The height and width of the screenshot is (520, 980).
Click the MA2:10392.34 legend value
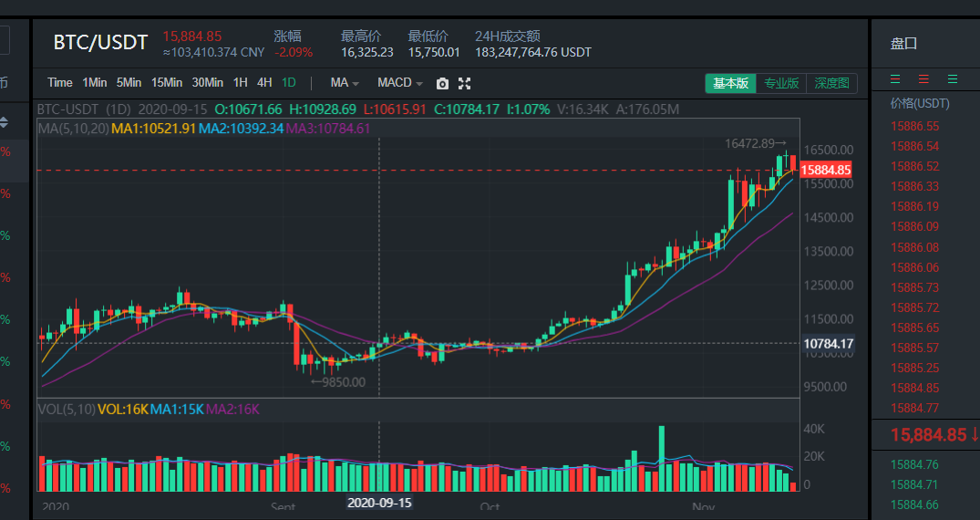(x=242, y=129)
